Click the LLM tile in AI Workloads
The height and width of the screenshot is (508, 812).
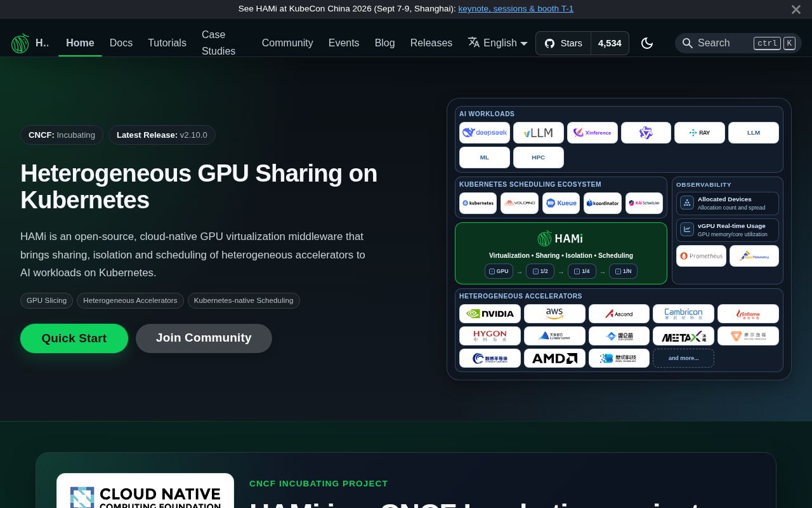754,133
